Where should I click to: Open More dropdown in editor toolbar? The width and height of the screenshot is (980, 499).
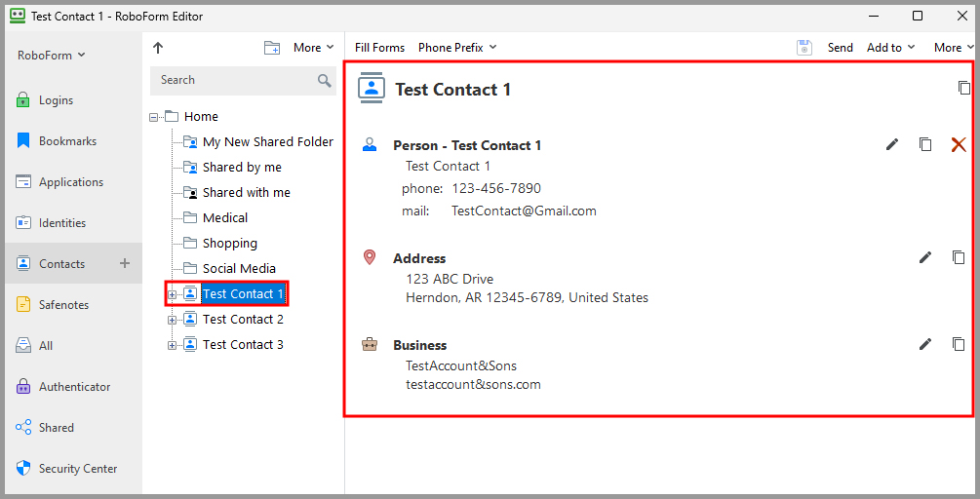coord(954,48)
